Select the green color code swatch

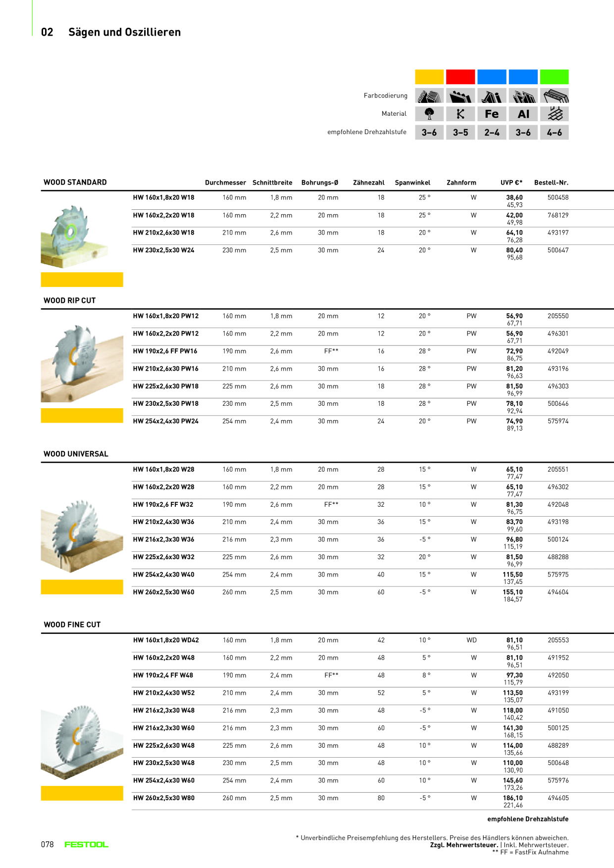click(555, 77)
